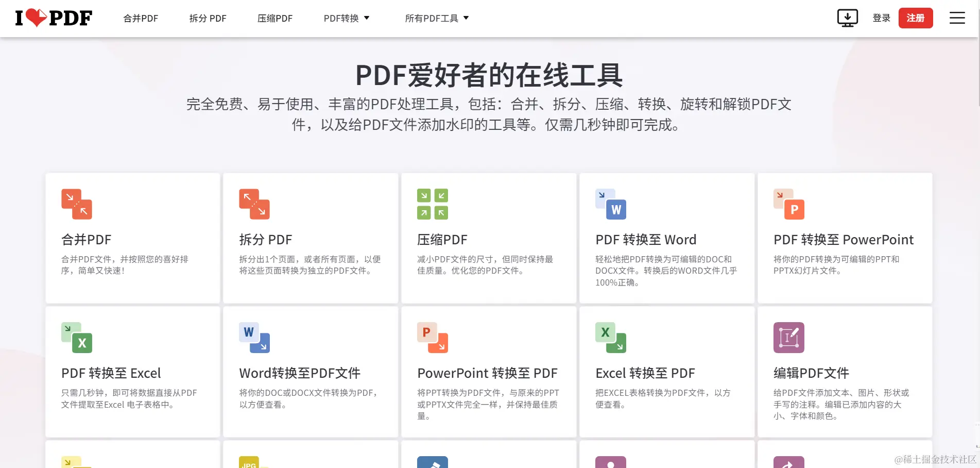
Task: Open the Excel 转换至 PDF title
Action: point(645,373)
